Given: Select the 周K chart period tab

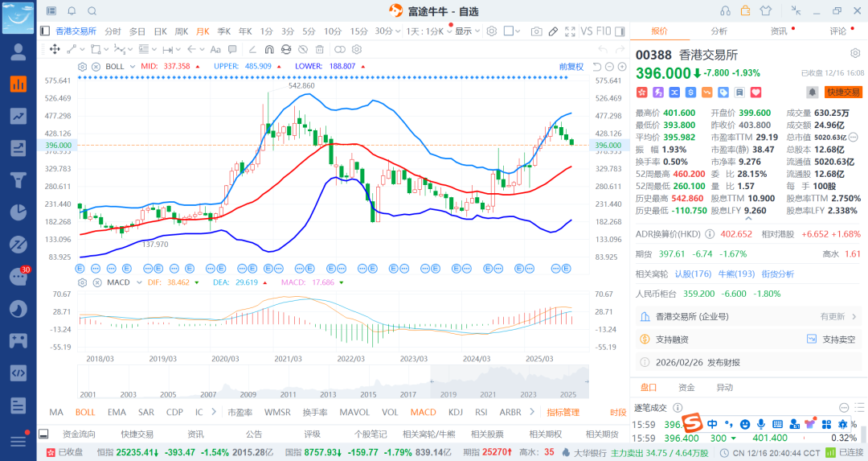Looking at the screenshot, I should point(180,31).
